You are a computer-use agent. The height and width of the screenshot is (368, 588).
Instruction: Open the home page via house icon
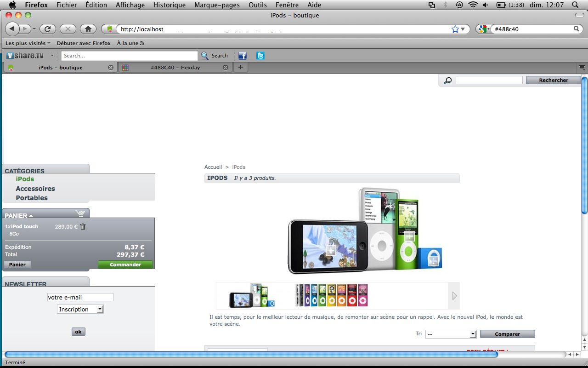[x=88, y=29]
